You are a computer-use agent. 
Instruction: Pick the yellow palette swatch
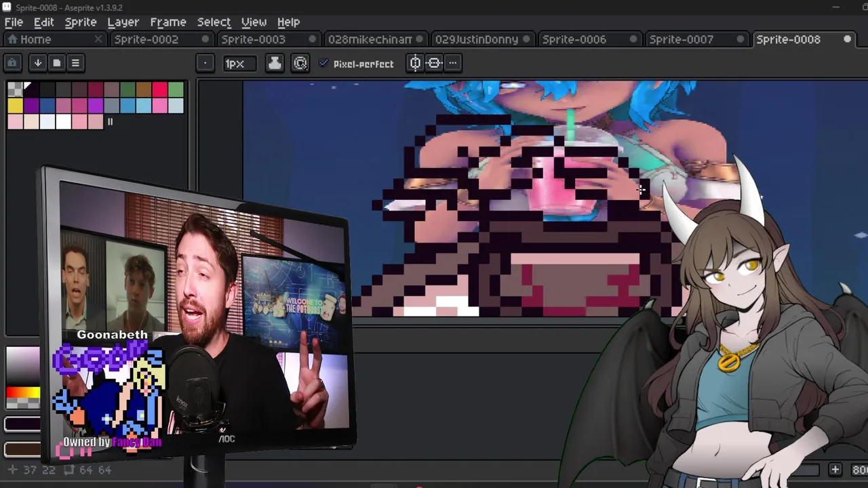(15, 106)
